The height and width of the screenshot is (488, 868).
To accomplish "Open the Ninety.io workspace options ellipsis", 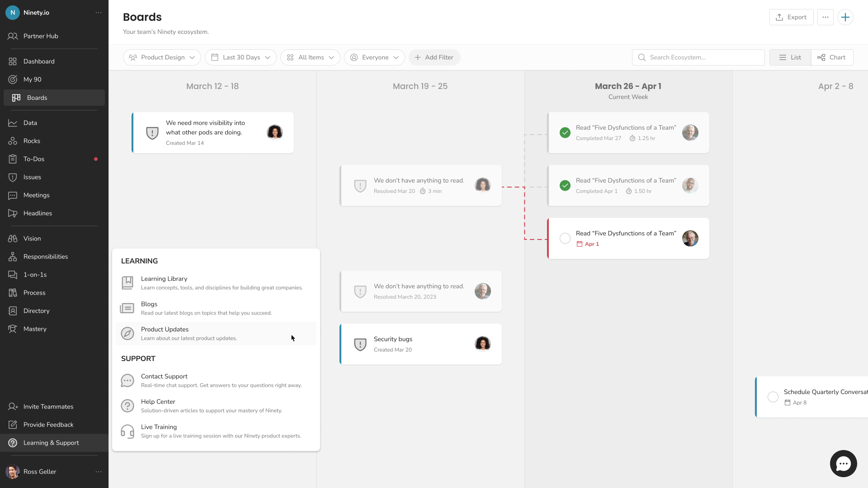I will (x=99, y=13).
